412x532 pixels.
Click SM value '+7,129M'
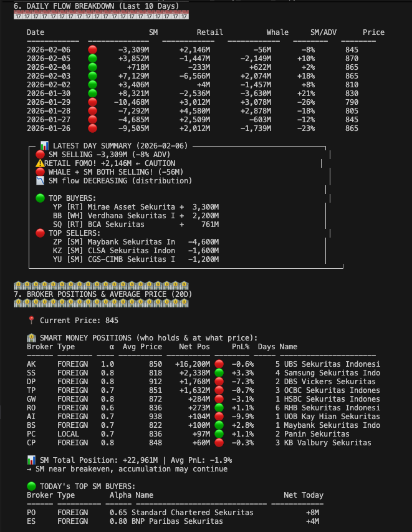[x=133, y=76]
